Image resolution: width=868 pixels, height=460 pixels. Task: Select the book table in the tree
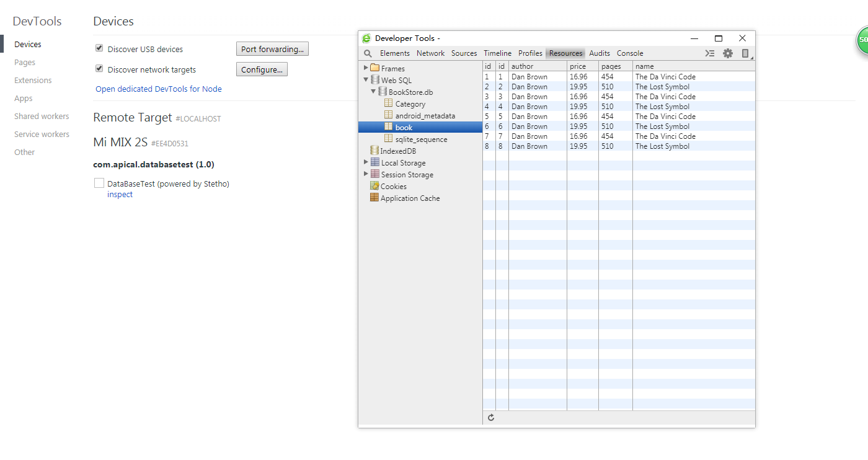[420, 127]
